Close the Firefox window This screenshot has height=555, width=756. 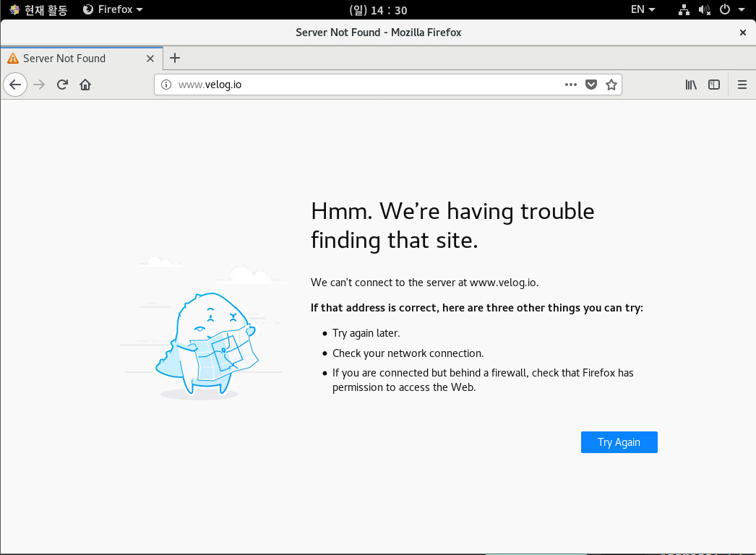[742, 33]
